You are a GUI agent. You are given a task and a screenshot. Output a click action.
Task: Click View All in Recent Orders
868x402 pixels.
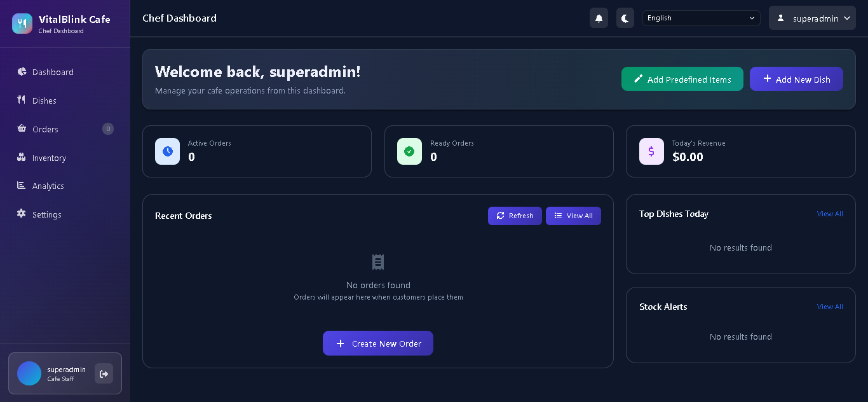click(573, 216)
